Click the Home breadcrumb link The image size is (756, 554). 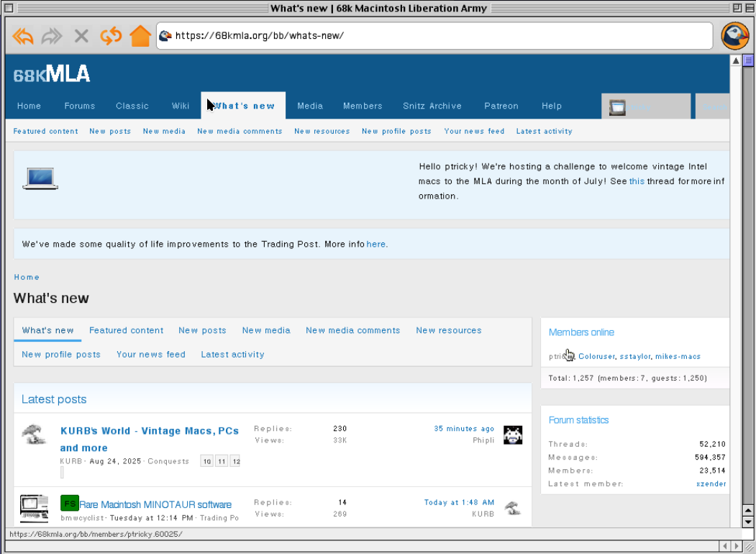pos(27,277)
